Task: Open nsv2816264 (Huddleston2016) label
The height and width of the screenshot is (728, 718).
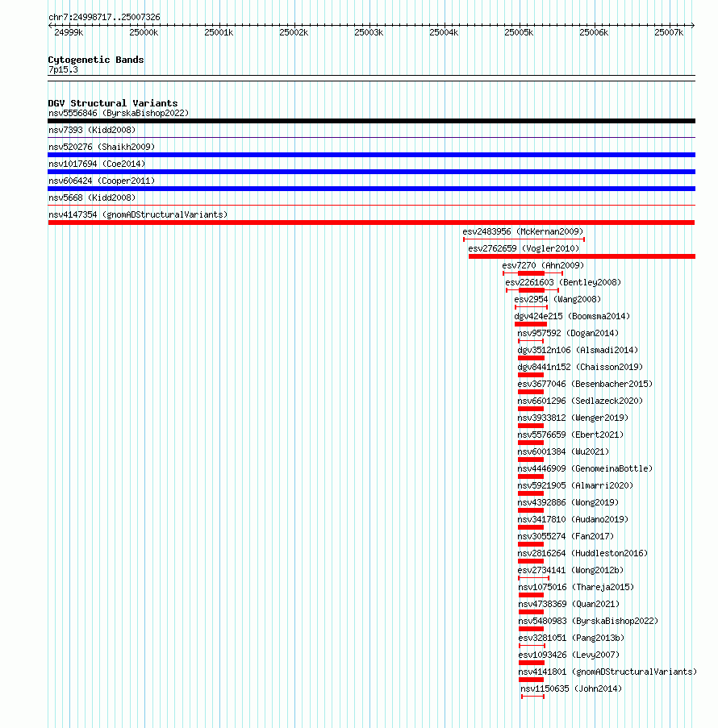Action: pos(582,553)
